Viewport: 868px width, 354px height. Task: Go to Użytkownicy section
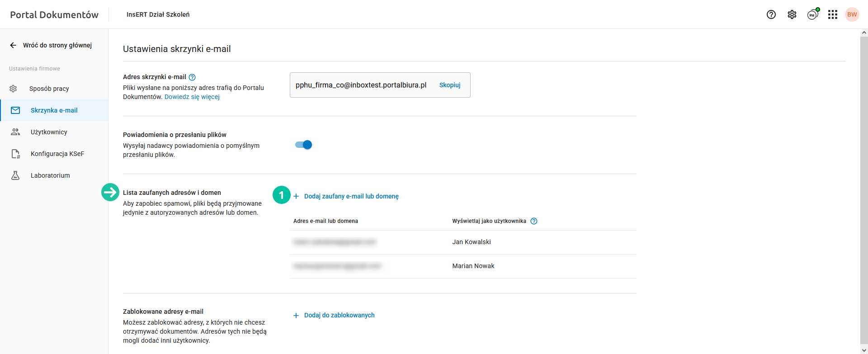point(49,132)
